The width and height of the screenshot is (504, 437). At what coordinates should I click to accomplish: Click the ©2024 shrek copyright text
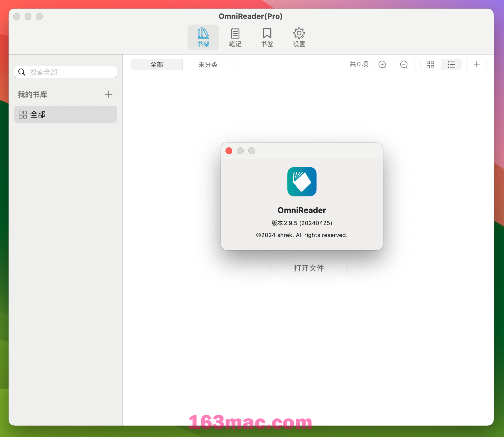[x=302, y=235]
